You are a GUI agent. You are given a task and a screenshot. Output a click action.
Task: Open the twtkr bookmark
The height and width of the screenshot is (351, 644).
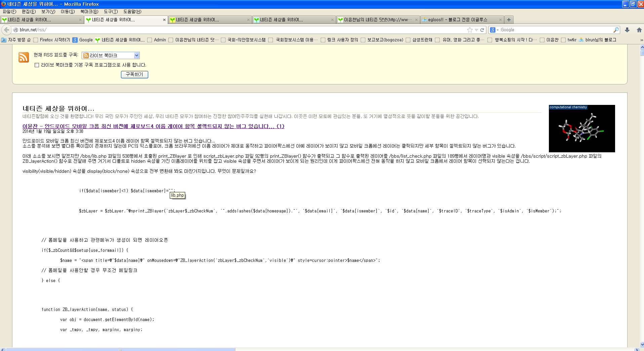(x=569, y=40)
